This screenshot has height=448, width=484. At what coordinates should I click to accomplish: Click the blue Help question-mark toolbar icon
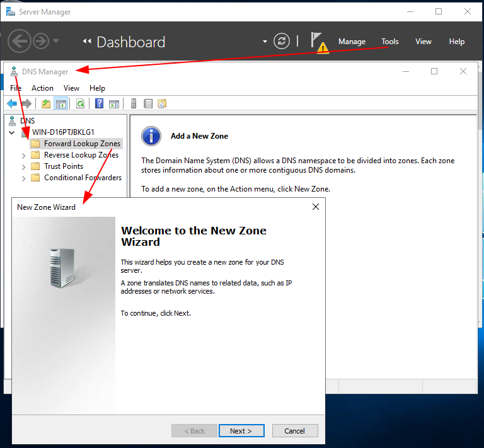[99, 103]
